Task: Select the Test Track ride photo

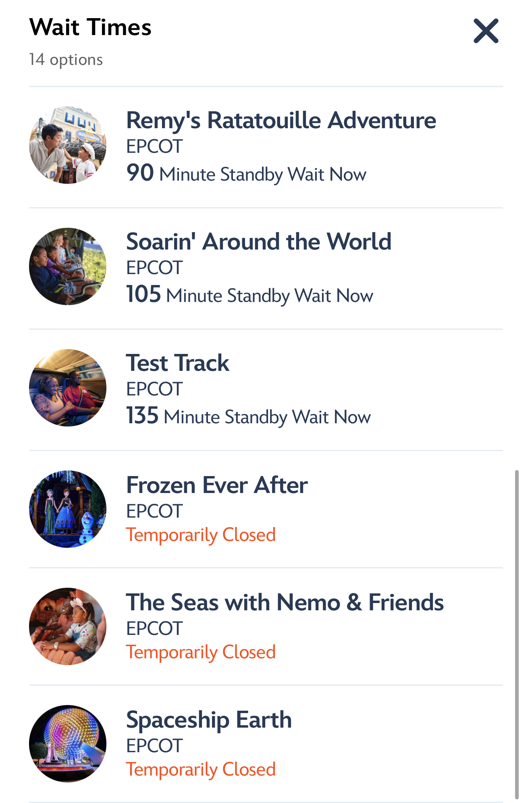Action: [x=68, y=388]
